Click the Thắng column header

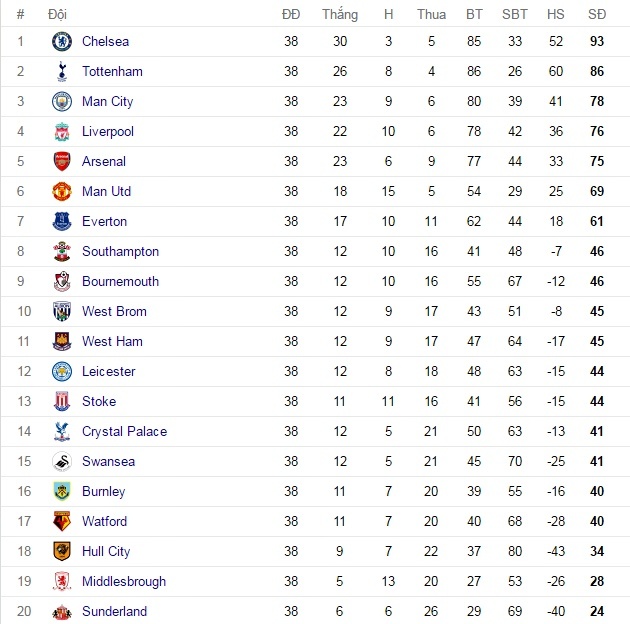pos(340,15)
